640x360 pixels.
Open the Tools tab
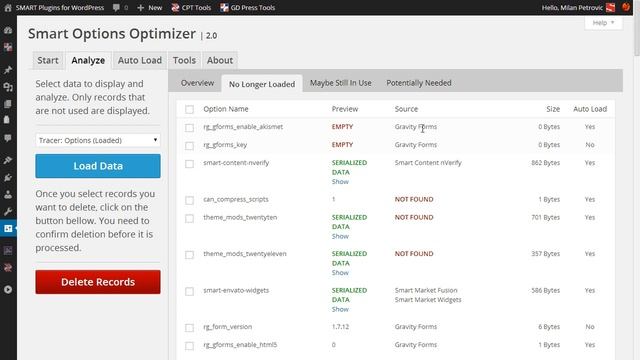(x=184, y=60)
